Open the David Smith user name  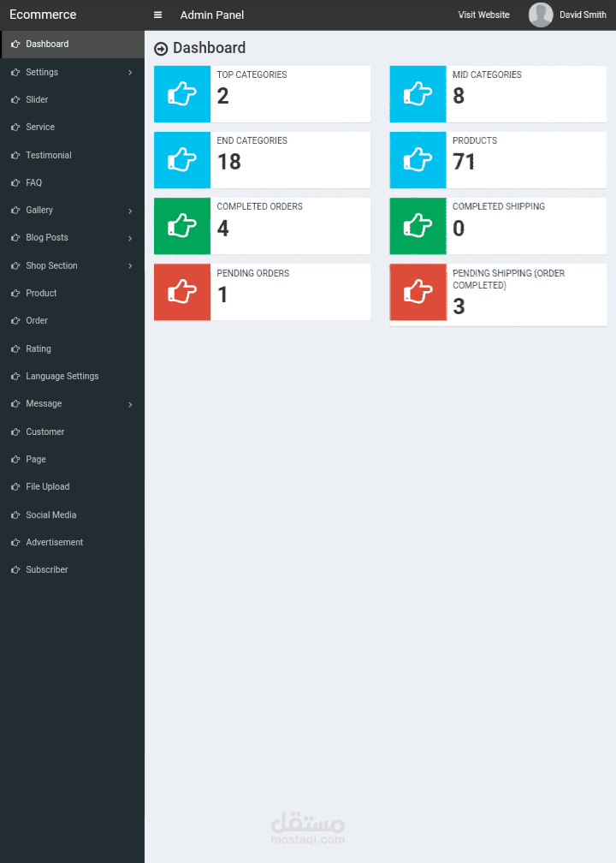click(x=583, y=15)
